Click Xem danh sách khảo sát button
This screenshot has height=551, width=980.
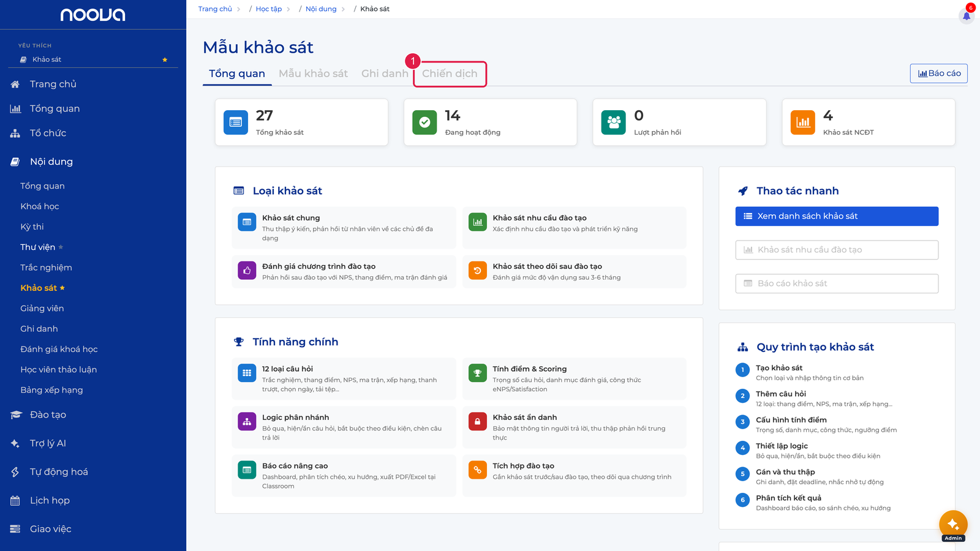point(837,216)
